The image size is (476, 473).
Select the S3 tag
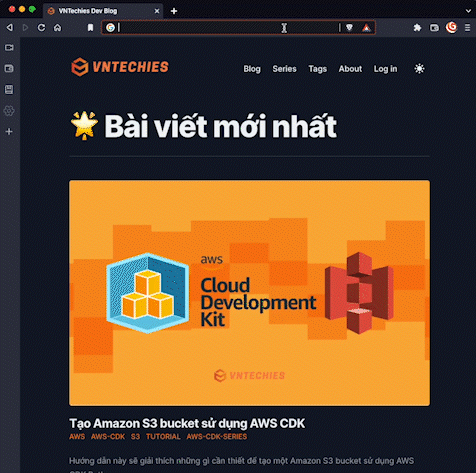pos(135,437)
